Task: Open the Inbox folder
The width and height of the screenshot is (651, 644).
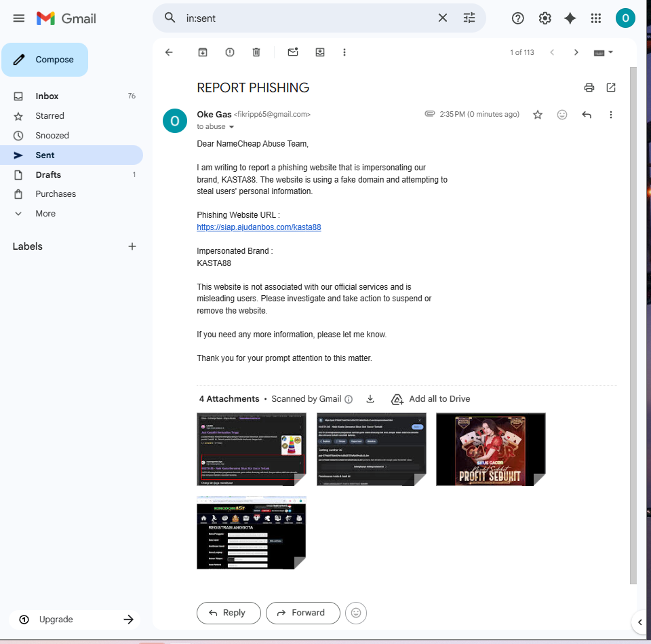Action: [x=71, y=96]
